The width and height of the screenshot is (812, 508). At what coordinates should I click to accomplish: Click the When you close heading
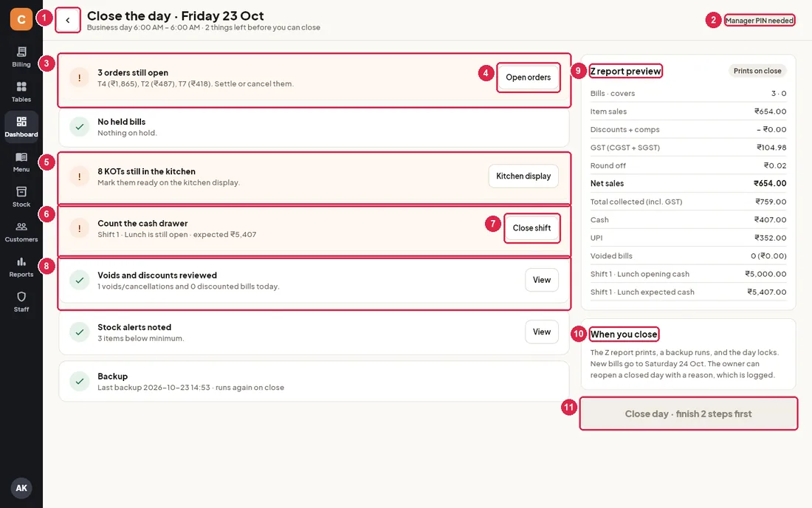pos(624,334)
